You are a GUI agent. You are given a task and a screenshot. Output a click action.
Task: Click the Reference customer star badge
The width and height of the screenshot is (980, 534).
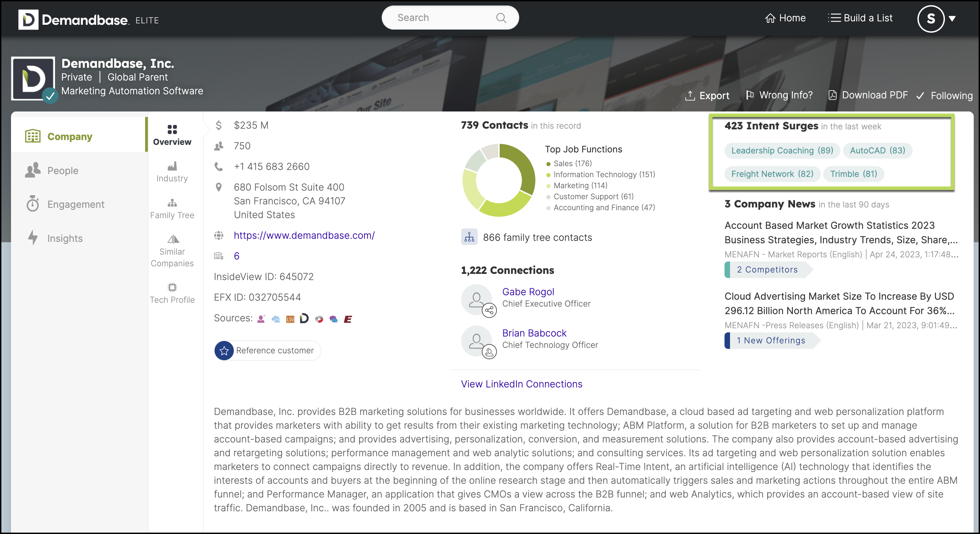224,350
